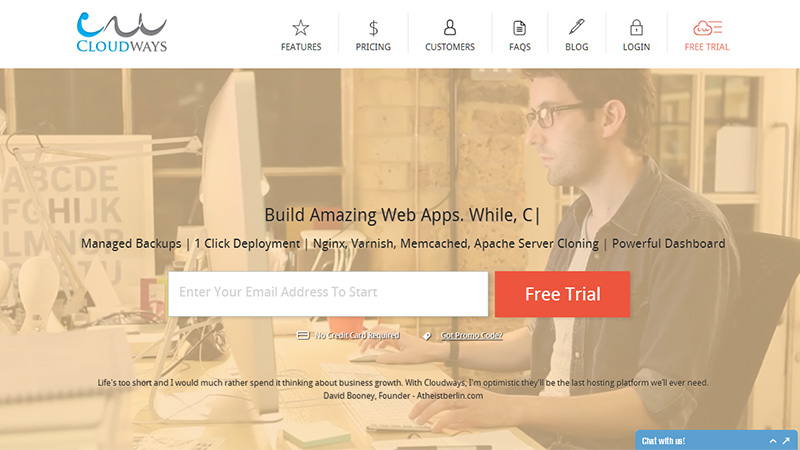Focus the email address input field
The width and height of the screenshot is (800, 450).
pyautogui.click(x=328, y=294)
